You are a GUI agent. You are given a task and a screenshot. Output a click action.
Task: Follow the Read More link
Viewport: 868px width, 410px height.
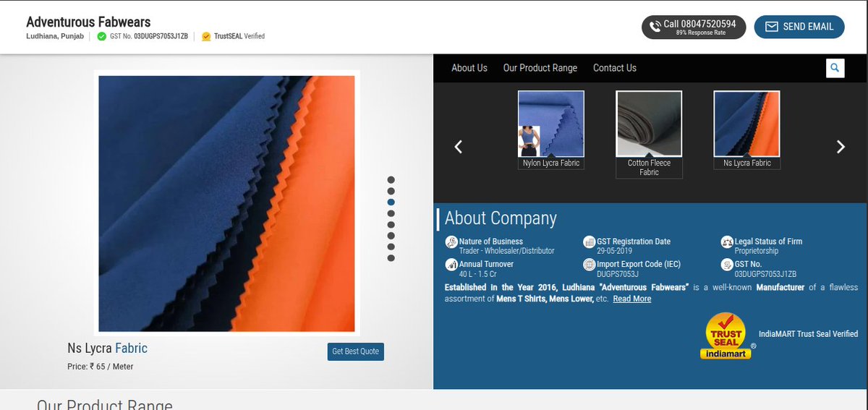pyautogui.click(x=632, y=299)
